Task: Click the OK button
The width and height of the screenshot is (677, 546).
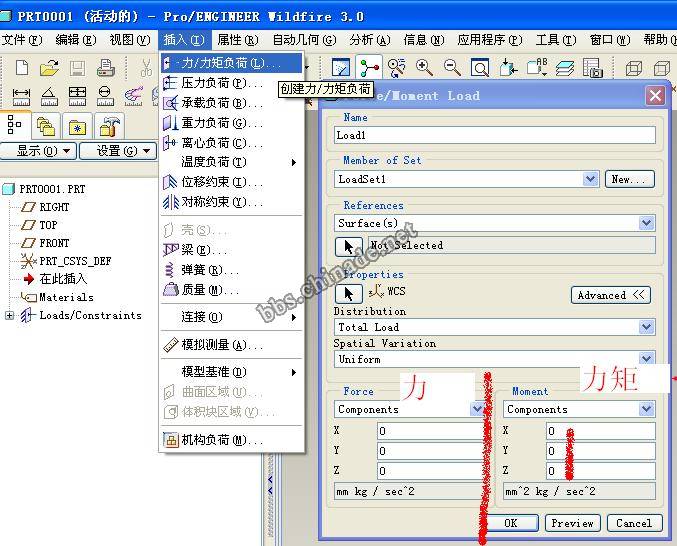Action: click(510, 523)
